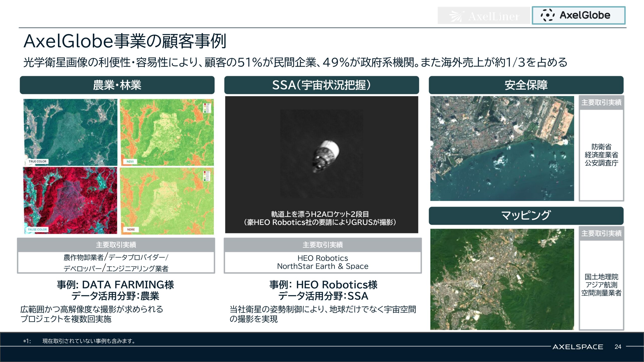Click the heading 事例: HEO Robotics様
The image size is (644, 362).
tap(323, 285)
